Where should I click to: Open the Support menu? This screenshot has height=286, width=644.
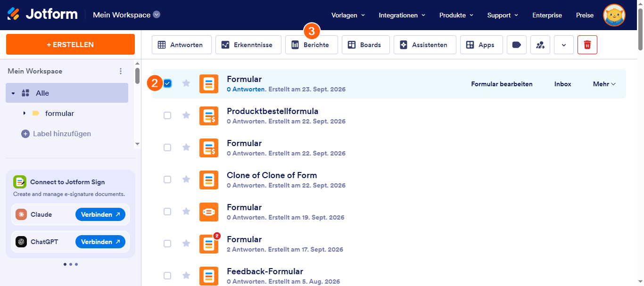[503, 15]
